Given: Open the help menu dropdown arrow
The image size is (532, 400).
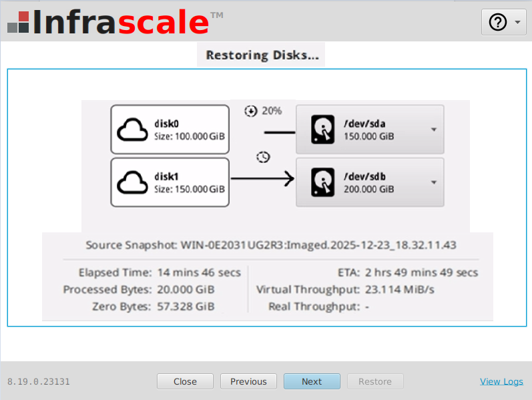Looking at the screenshot, I should point(518,23).
